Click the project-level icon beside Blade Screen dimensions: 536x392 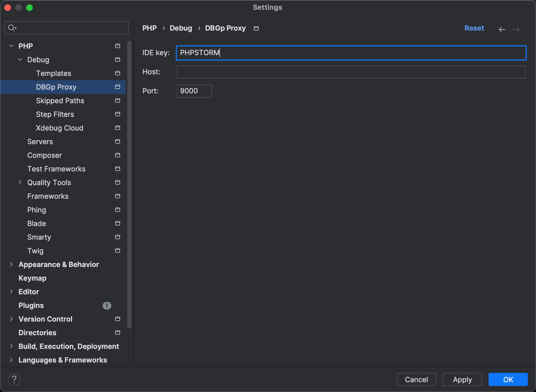(118, 223)
